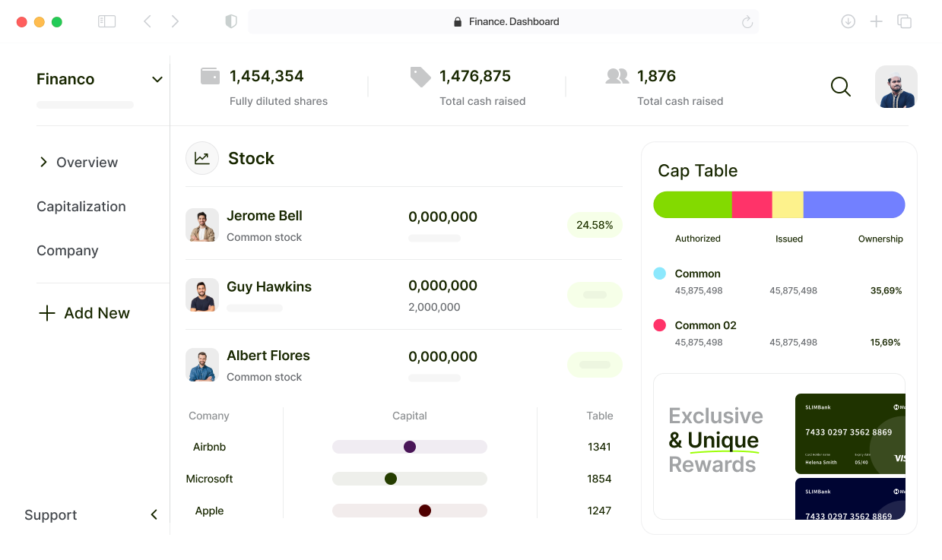Image resolution: width=942 pixels, height=560 pixels.
Task: Collapse the sidebar using Support chevron
Action: [154, 515]
